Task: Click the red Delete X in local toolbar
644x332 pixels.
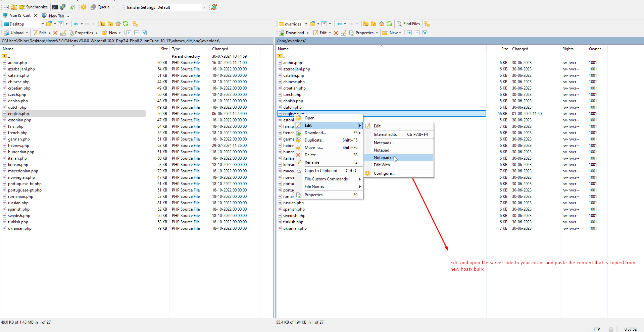Action: click(x=55, y=33)
